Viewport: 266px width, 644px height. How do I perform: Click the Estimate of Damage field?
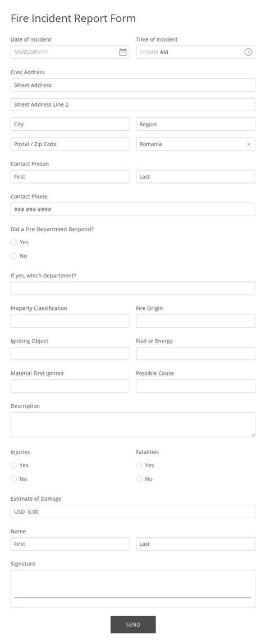coord(133,511)
